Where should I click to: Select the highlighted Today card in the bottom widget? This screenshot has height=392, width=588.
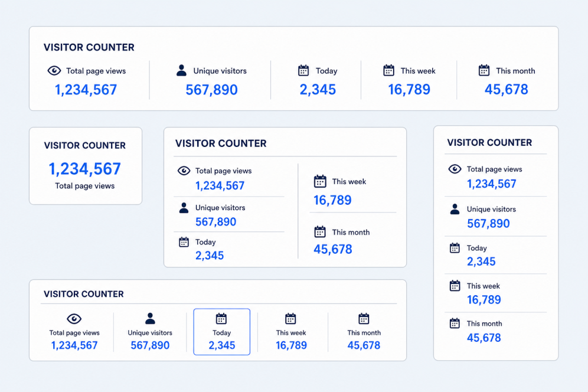tap(221, 332)
